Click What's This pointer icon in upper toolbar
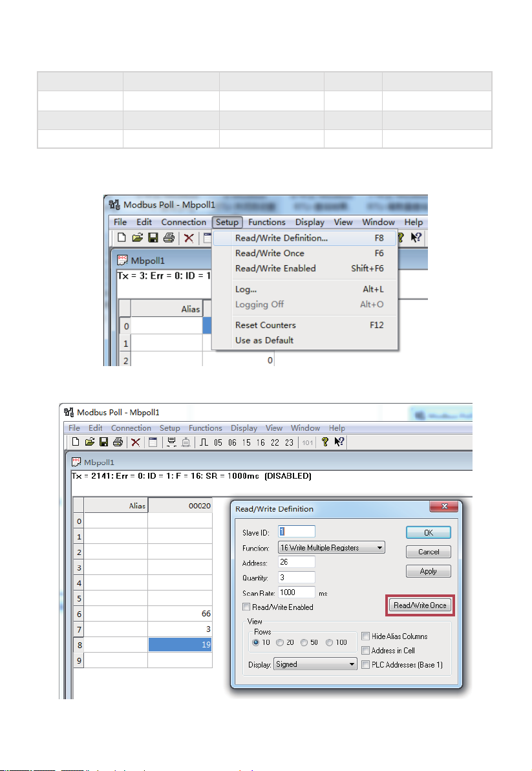 (x=416, y=237)
